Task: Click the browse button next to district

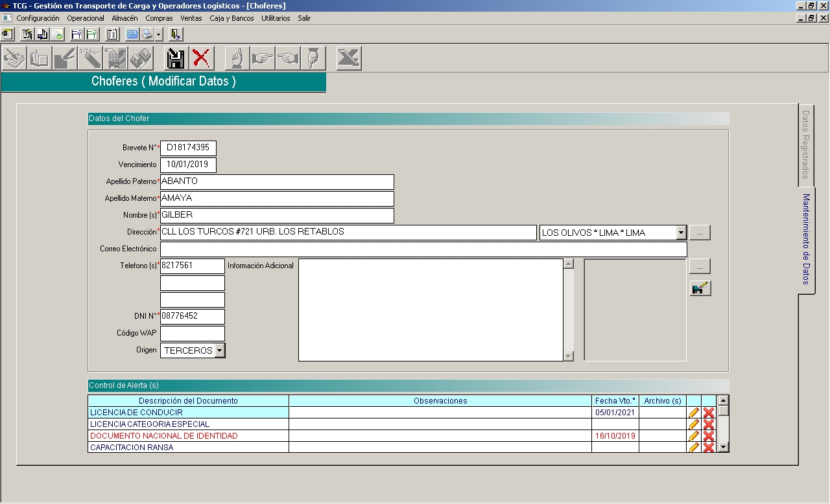Action: [x=700, y=233]
